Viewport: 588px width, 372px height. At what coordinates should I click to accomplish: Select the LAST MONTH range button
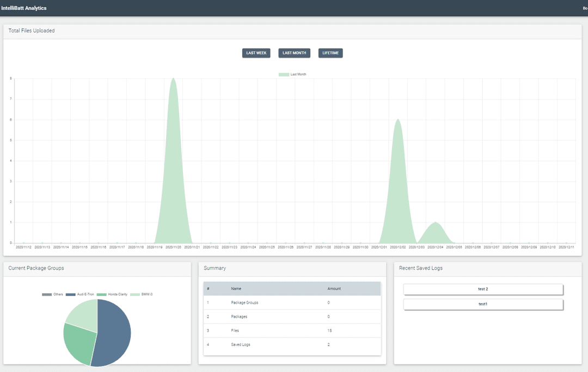point(295,53)
